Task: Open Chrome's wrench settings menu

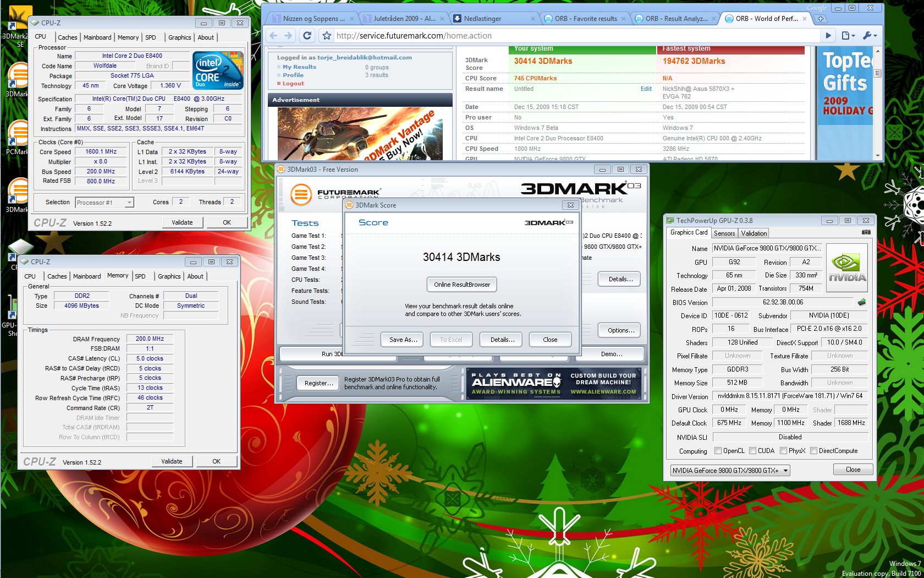Action: (x=870, y=36)
